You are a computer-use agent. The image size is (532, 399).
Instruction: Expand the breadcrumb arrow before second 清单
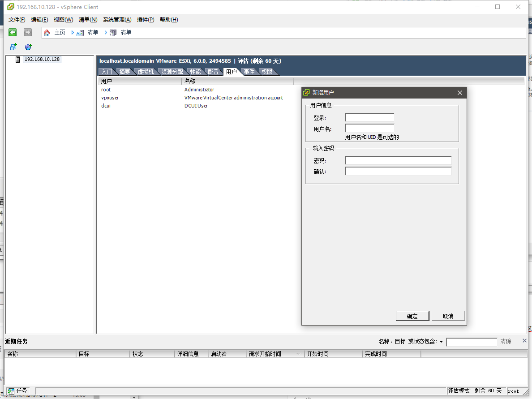(x=106, y=33)
